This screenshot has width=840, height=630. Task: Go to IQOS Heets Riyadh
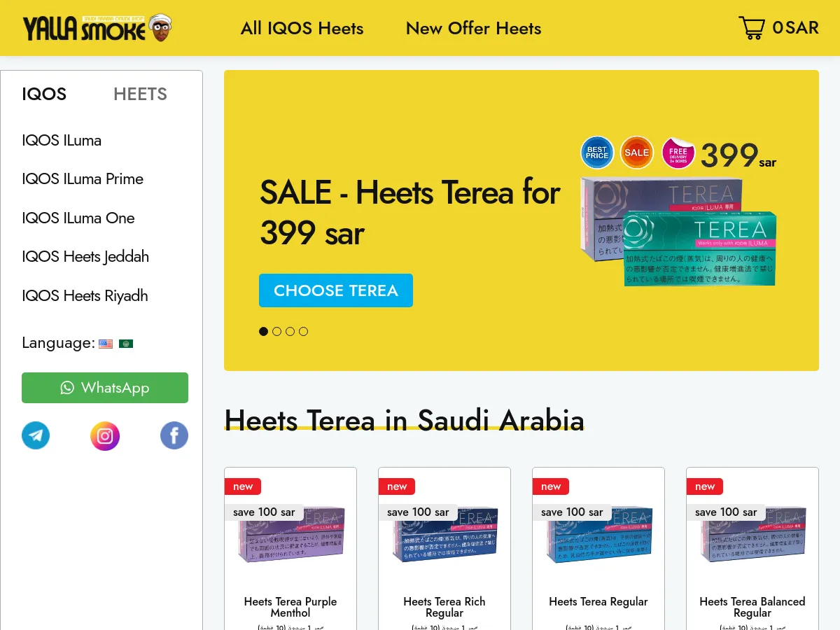[x=85, y=295]
